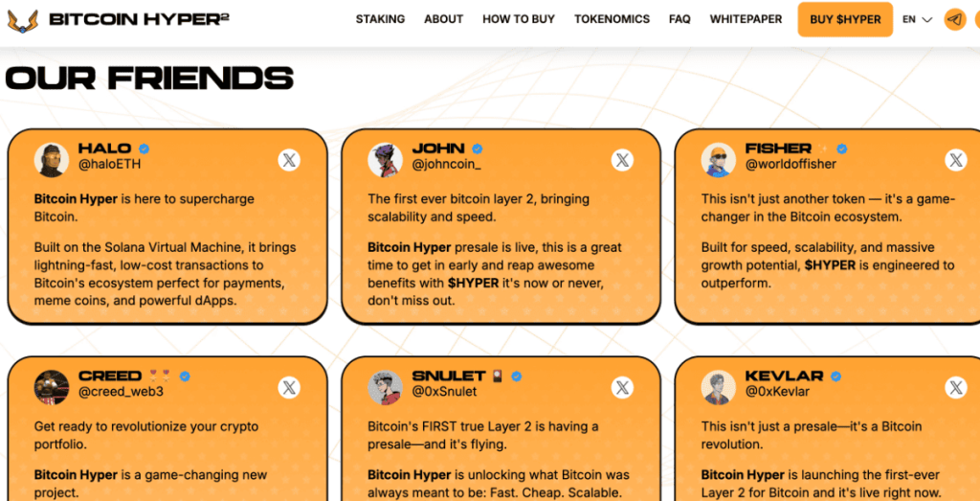
Task: Click the SNULET name heading
Action: (449, 376)
